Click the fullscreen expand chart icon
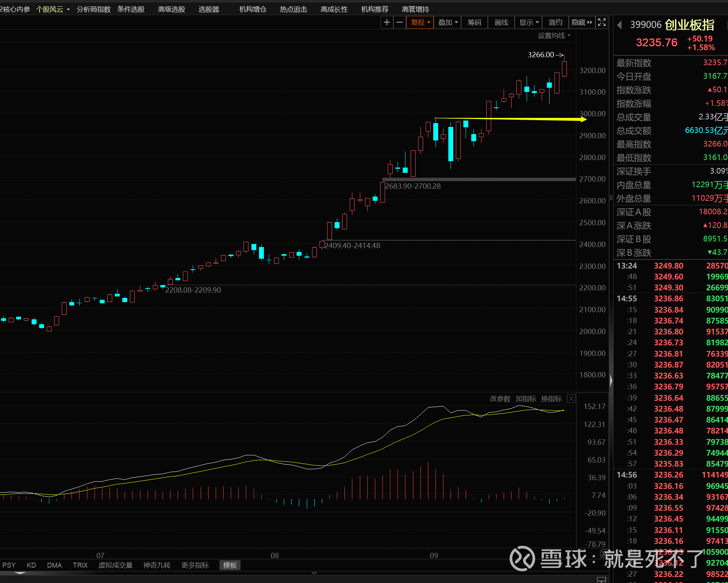This screenshot has height=583, width=728. pyautogui.click(x=602, y=23)
